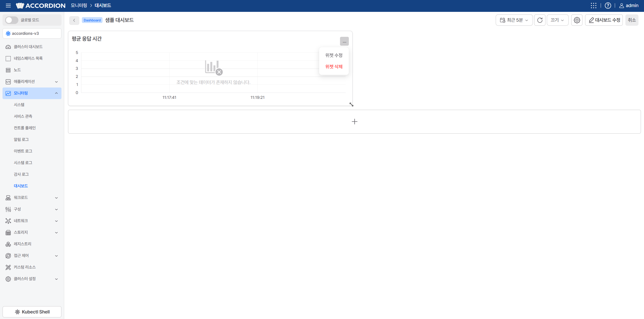Click the 대시보드 수정 button

(x=604, y=20)
